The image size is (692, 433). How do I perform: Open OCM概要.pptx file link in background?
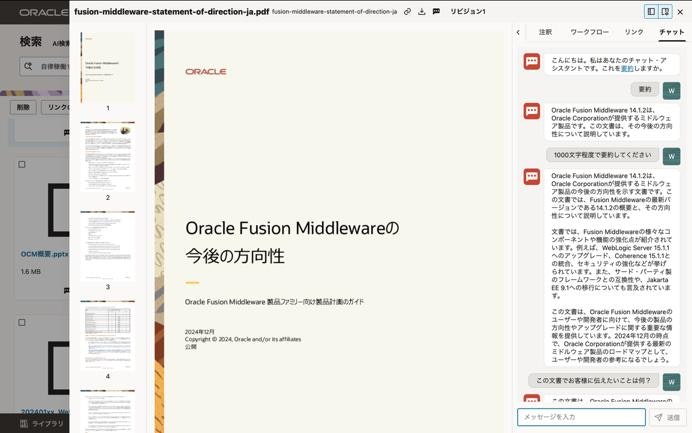45,254
